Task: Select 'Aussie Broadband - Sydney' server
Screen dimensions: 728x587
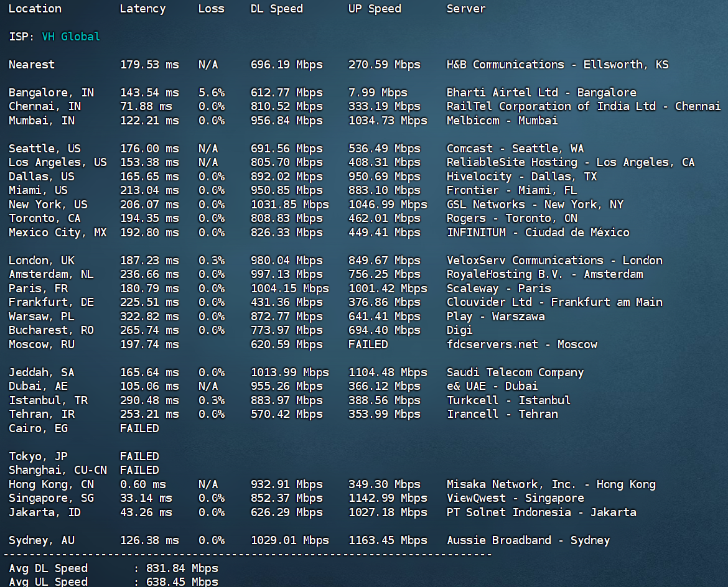Action: point(528,540)
